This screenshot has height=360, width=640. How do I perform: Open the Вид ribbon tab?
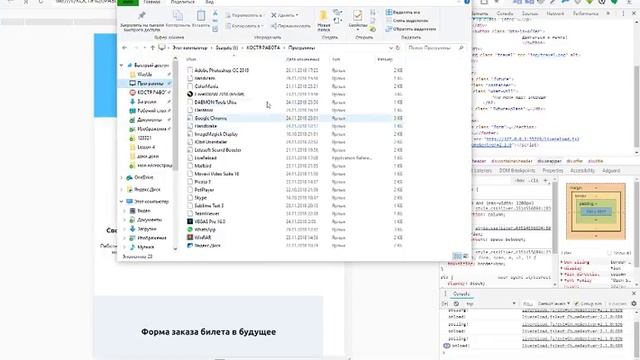tap(209, 2)
